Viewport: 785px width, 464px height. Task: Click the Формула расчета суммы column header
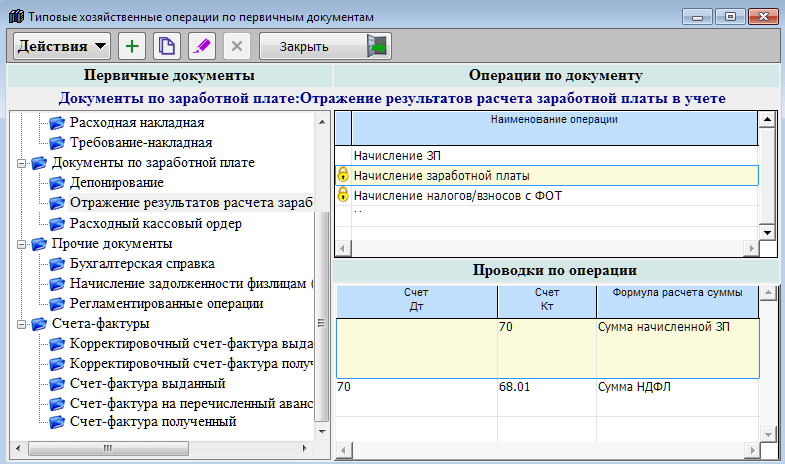(677, 301)
